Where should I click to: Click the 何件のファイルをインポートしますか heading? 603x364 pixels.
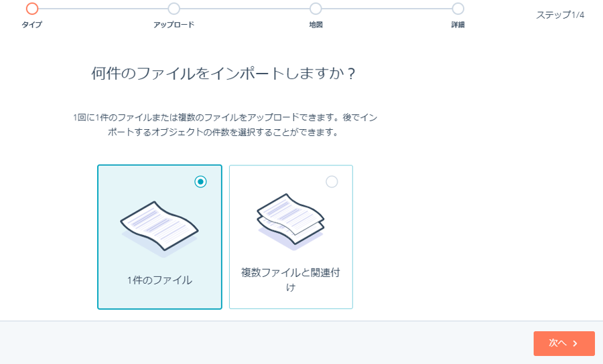[x=223, y=73]
